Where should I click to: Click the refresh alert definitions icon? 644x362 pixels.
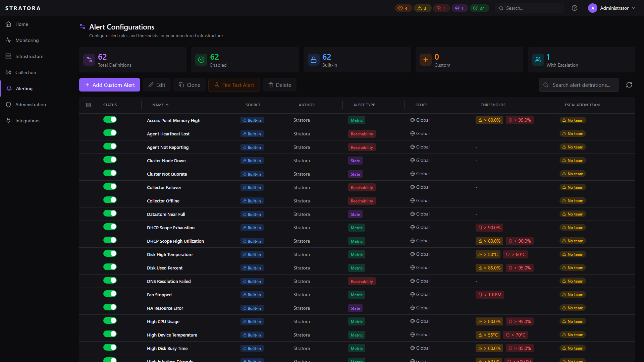pyautogui.click(x=629, y=85)
